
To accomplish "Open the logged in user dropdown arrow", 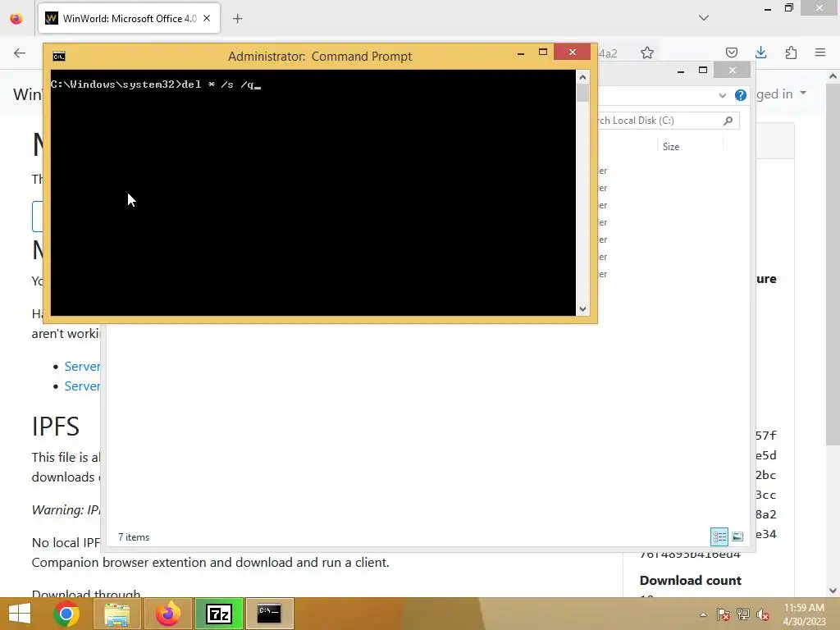I will 802,94.
